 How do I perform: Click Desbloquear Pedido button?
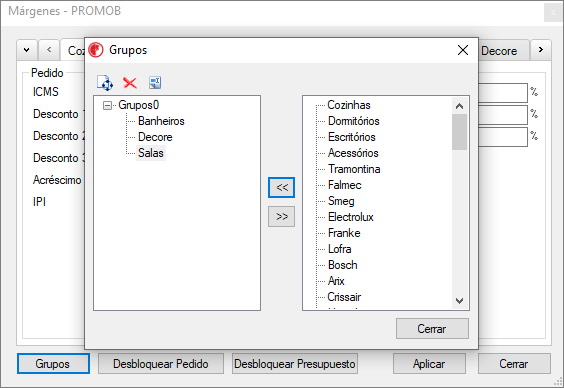[161, 364]
